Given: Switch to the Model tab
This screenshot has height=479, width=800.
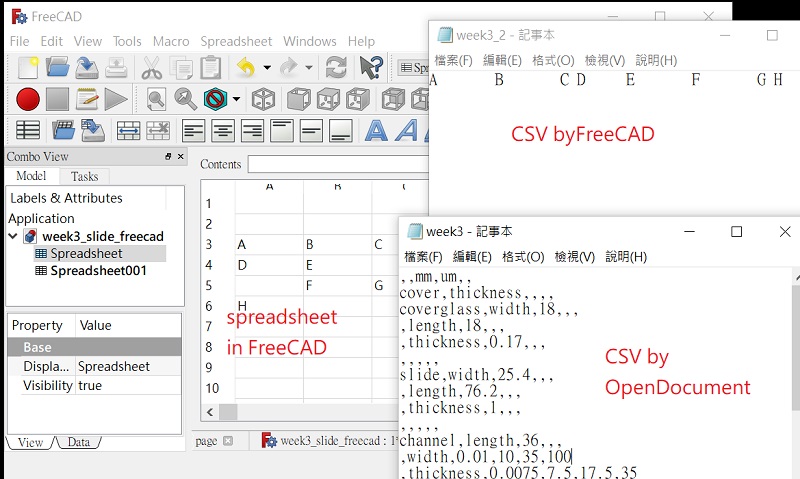Looking at the screenshot, I should pos(31,176).
